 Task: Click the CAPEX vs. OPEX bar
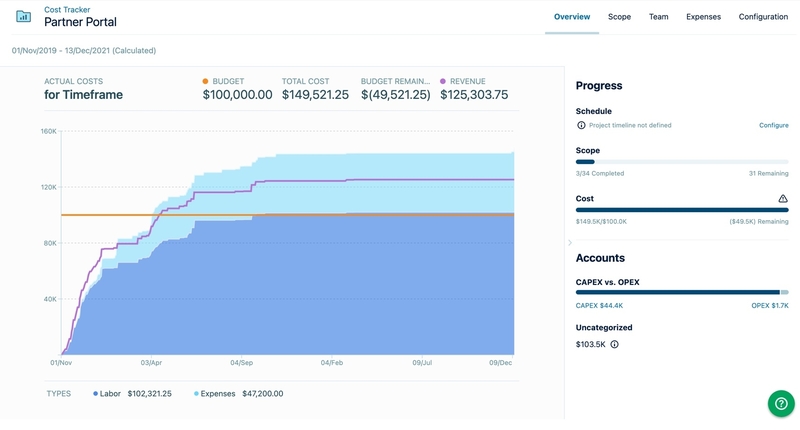[x=682, y=292]
